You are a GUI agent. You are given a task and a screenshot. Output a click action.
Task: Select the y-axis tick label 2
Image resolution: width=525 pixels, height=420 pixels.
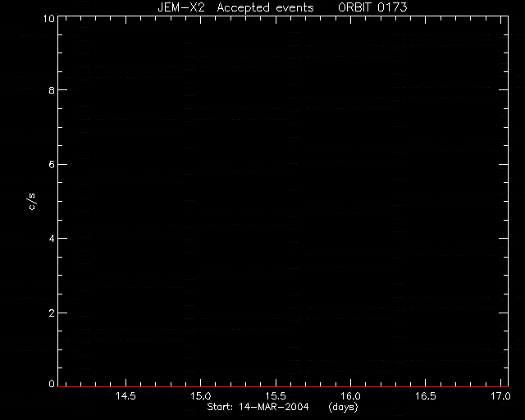tap(52, 313)
